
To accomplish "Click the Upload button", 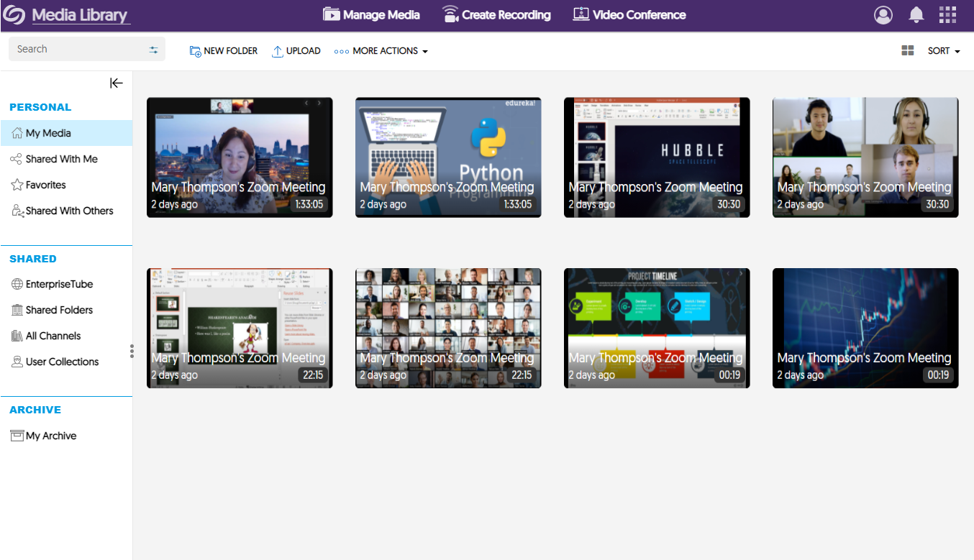I will [296, 51].
